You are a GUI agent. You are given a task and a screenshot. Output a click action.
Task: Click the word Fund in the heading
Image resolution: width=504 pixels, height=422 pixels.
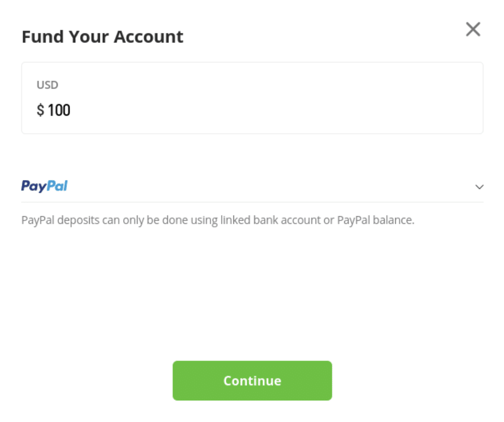(43, 37)
